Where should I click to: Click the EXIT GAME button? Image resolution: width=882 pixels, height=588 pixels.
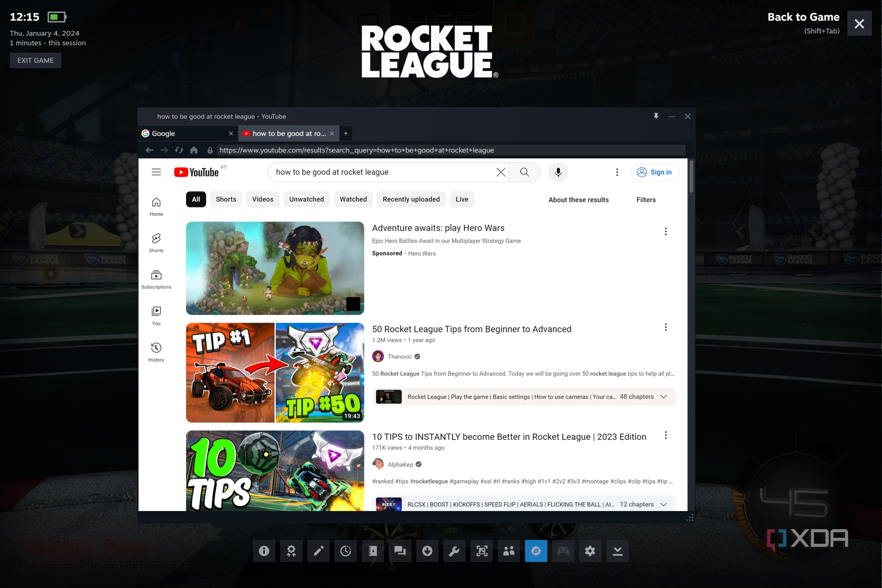(35, 60)
